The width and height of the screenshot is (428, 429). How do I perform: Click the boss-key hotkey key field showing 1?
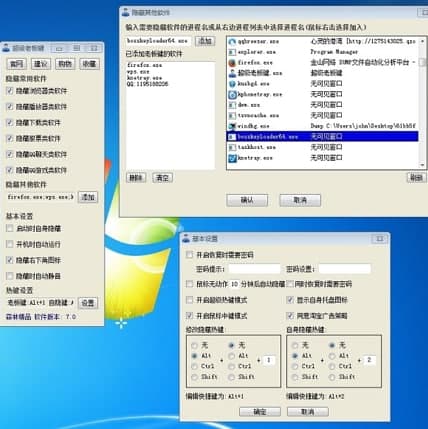click(x=269, y=360)
